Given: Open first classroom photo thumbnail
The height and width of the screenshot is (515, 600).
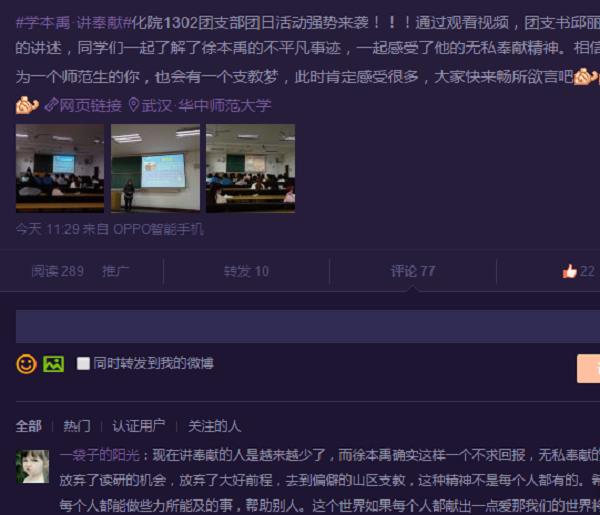Looking at the screenshot, I should [59, 167].
